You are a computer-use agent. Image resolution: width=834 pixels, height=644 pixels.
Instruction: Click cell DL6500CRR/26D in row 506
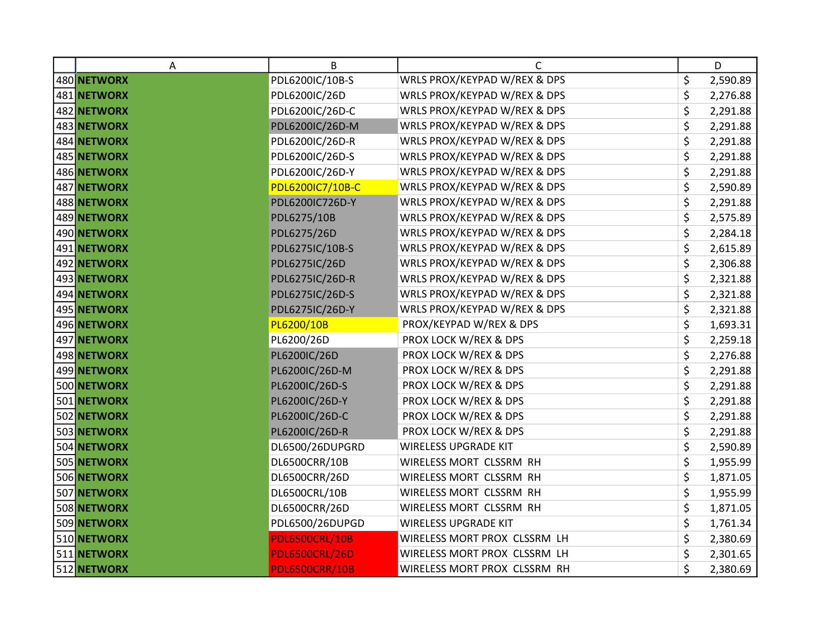(333, 477)
